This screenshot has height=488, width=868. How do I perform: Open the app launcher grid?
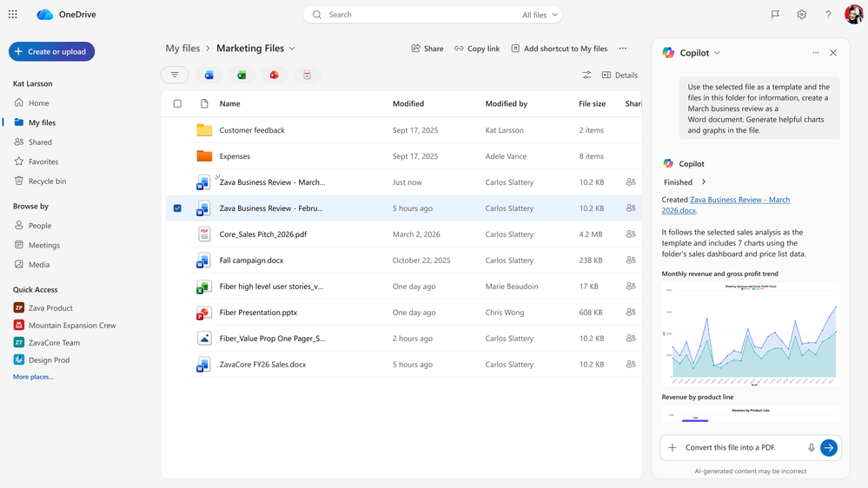point(13,15)
